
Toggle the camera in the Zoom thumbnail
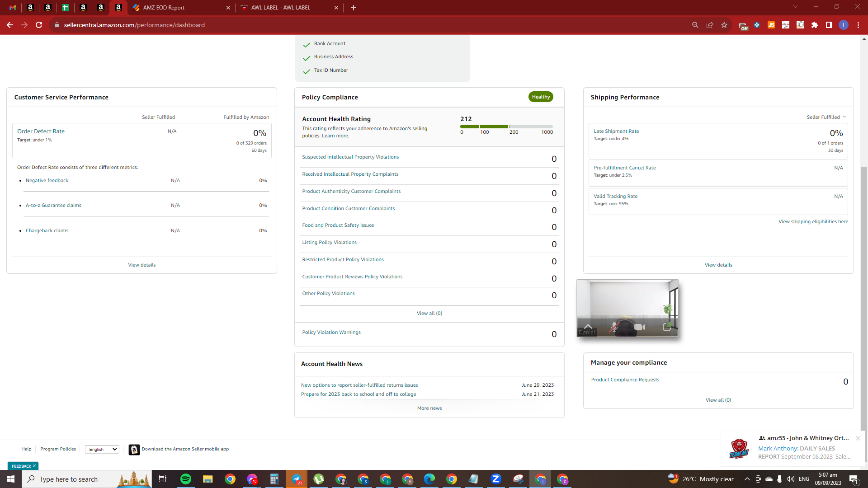point(640,327)
